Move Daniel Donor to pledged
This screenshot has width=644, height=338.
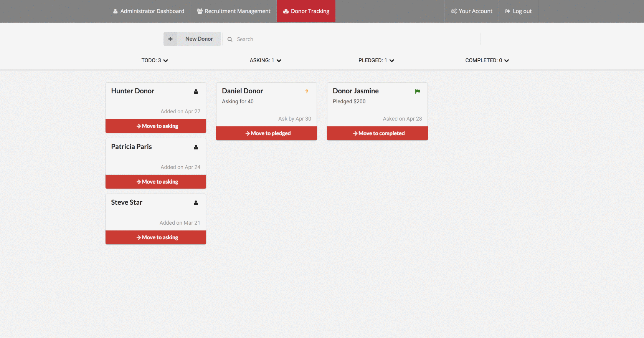click(266, 133)
